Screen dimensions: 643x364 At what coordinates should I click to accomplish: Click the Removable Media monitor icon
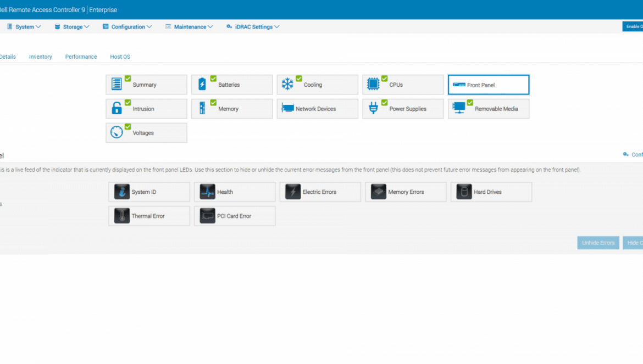(459, 108)
